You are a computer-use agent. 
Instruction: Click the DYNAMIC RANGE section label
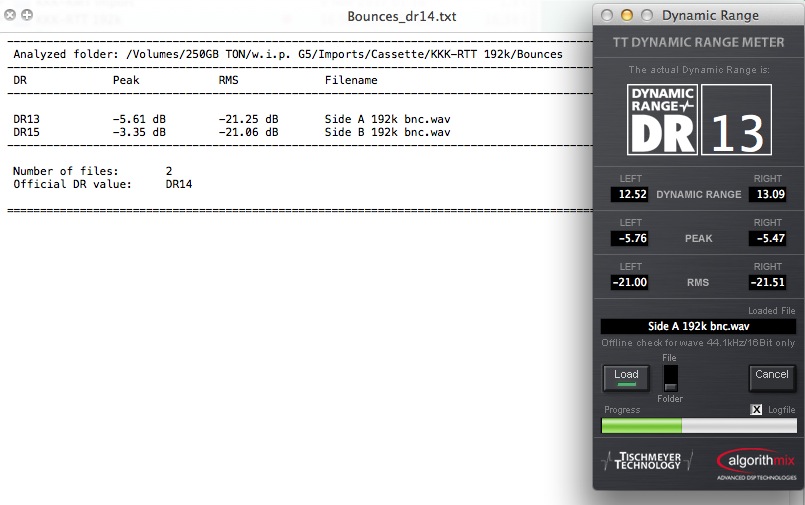[x=699, y=195]
